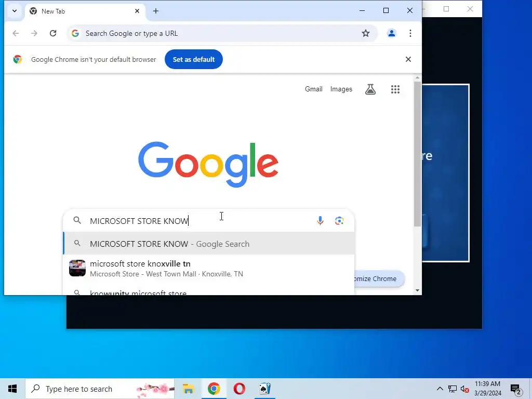The image size is (532, 399).
Task: Click the page scrollbar down arrow
Action: click(417, 290)
